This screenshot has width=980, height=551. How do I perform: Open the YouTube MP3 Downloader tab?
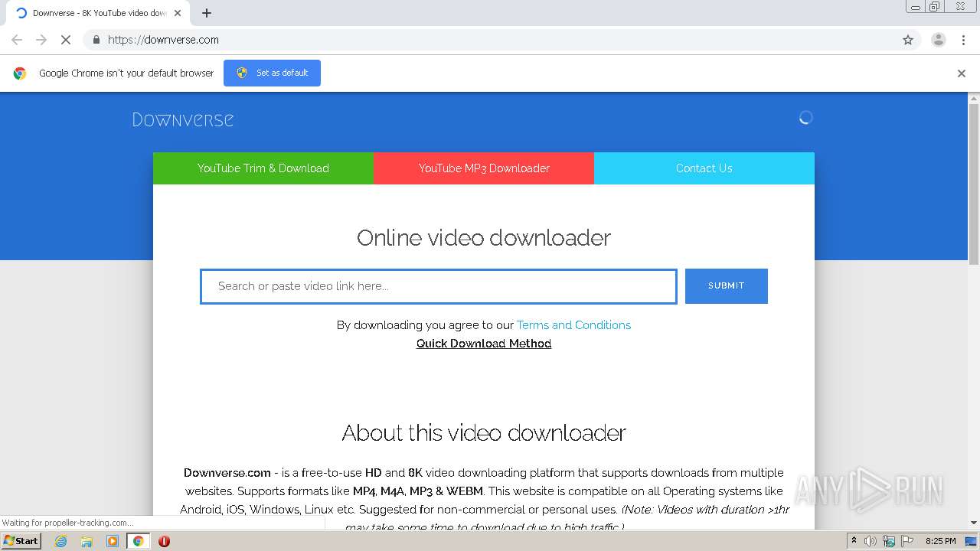[484, 168]
